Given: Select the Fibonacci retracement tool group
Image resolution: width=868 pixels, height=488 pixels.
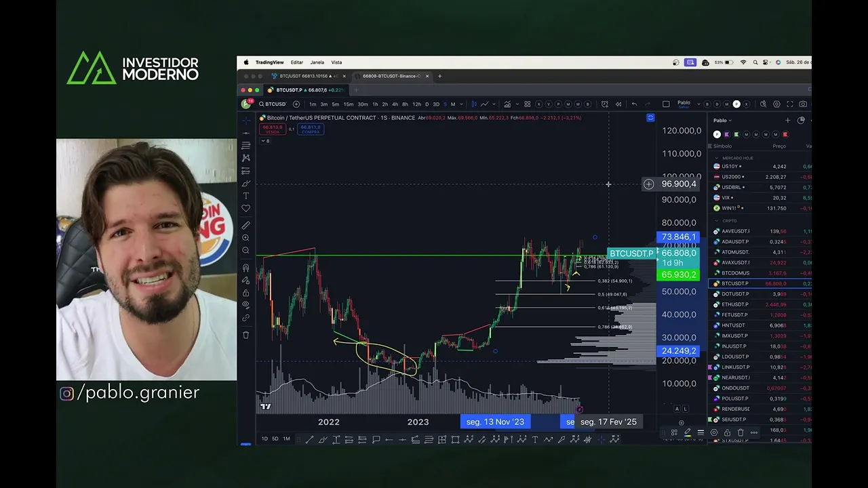Looking at the screenshot, I should [245, 146].
